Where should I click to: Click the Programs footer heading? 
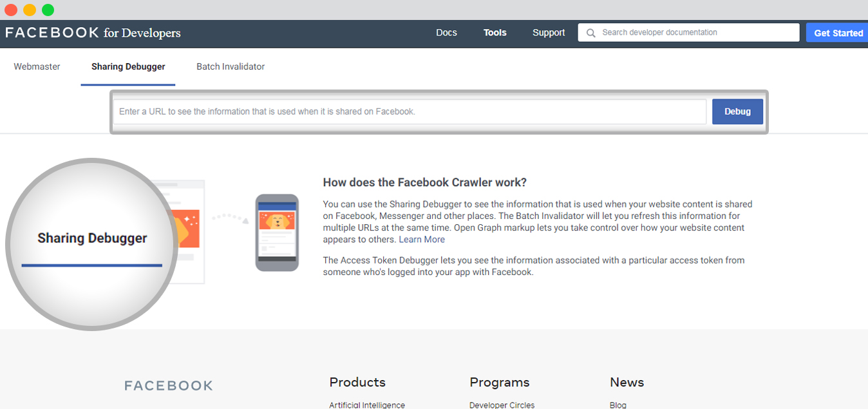pyautogui.click(x=500, y=382)
